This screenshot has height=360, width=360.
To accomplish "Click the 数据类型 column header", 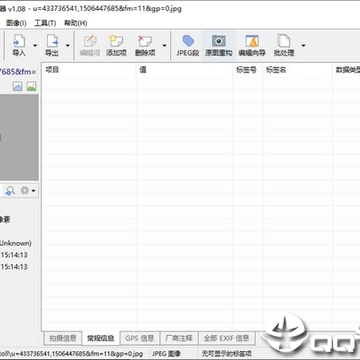I will 347,70.
